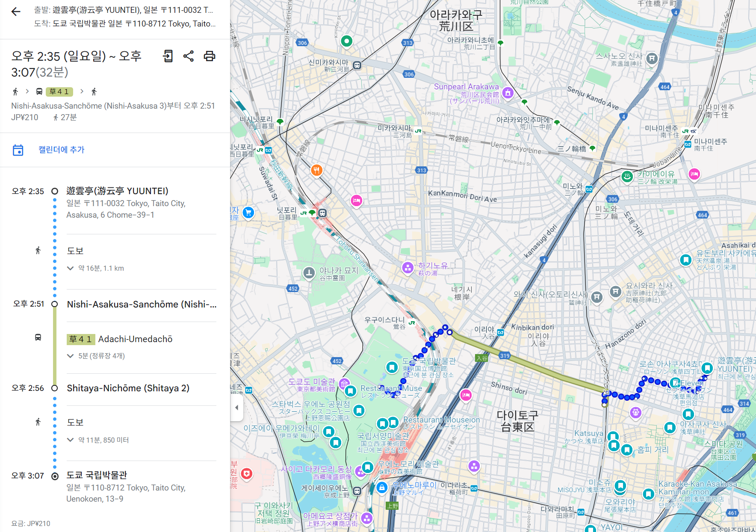The width and height of the screenshot is (756, 532).
Task: Open the saved marker for 스타벅스 우에노 공원점
Action: coord(359,411)
